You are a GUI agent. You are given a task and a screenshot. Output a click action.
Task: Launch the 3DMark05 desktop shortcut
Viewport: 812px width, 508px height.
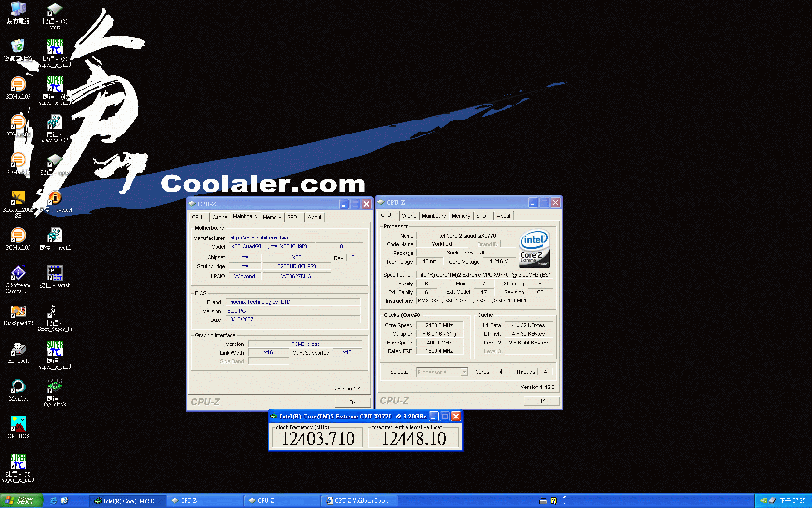pyautogui.click(x=18, y=126)
